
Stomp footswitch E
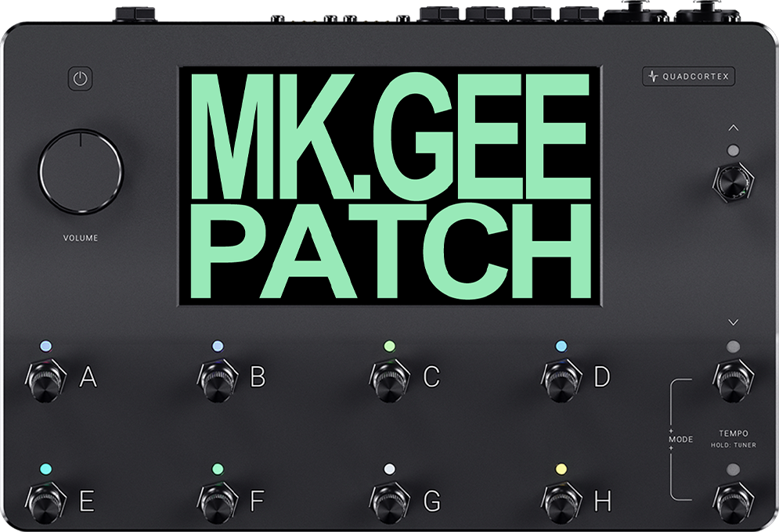coord(44,504)
